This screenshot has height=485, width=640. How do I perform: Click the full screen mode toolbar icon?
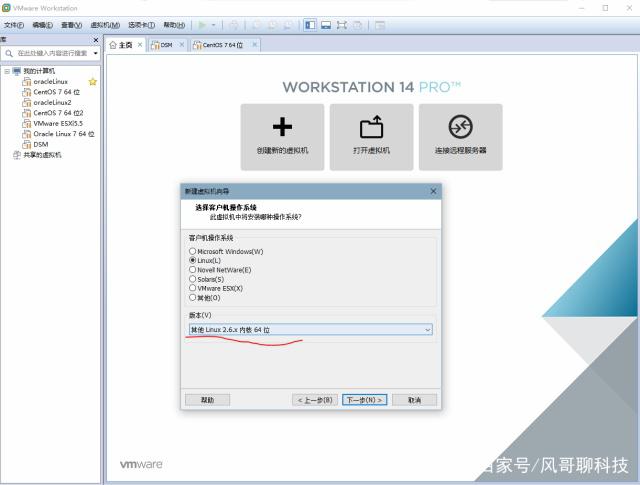click(342, 24)
